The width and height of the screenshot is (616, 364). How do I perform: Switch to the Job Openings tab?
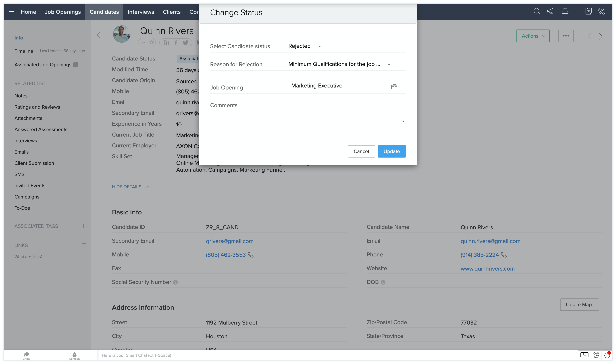click(x=63, y=12)
